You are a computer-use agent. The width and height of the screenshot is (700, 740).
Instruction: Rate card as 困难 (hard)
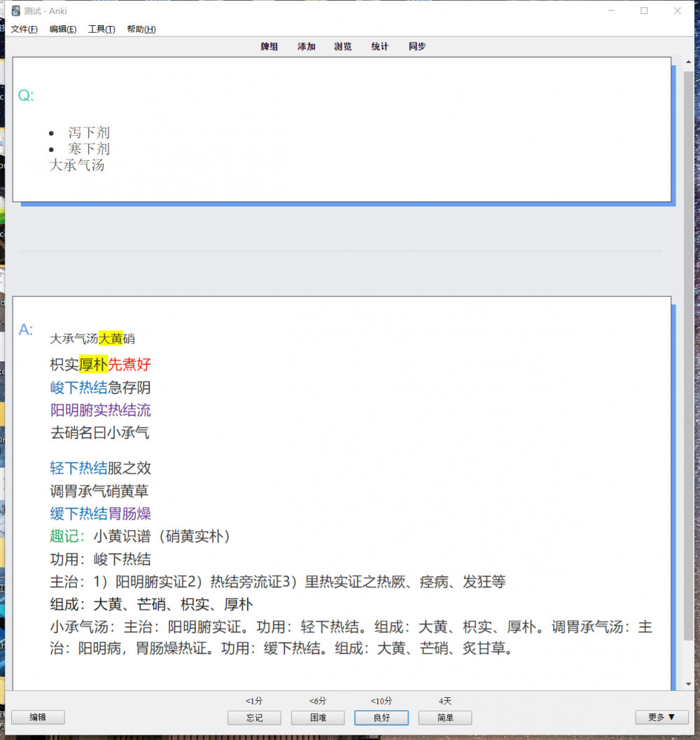pyautogui.click(x=318, y=718)
